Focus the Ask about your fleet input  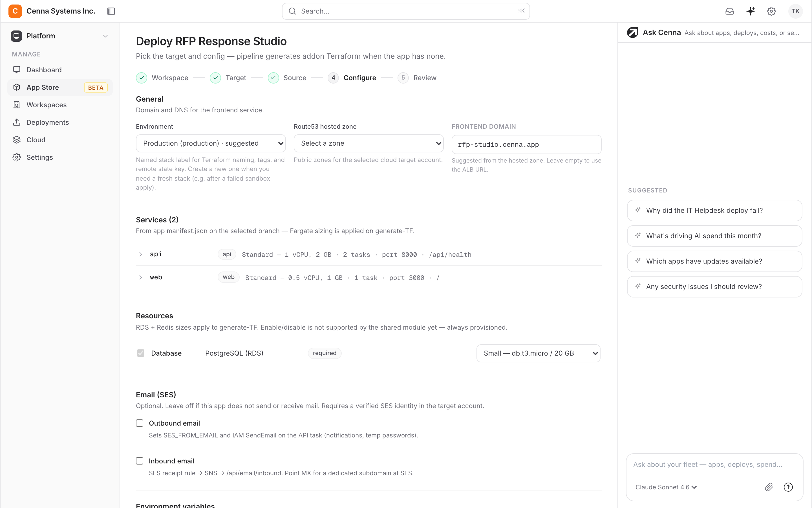pos(714,464)
